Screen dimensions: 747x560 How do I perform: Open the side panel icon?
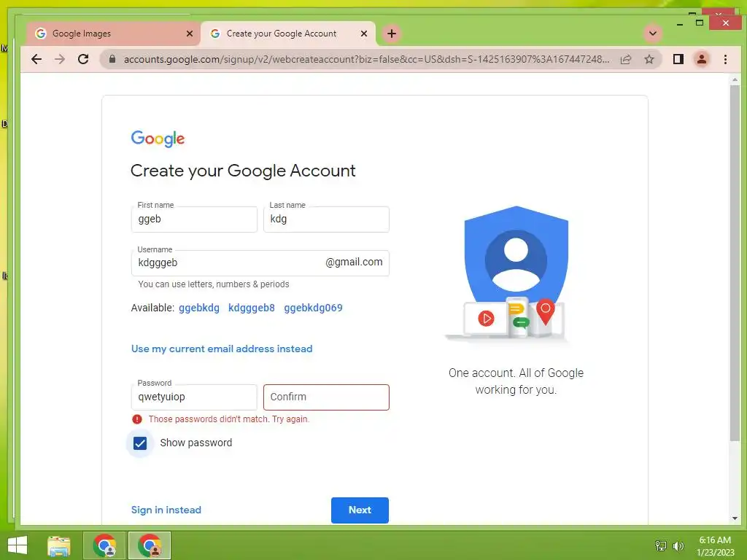click(x=678, y=59)
